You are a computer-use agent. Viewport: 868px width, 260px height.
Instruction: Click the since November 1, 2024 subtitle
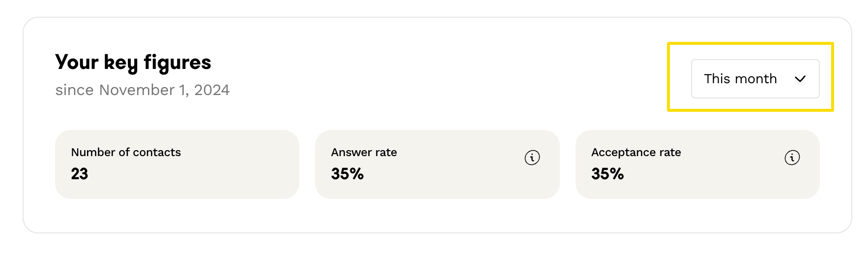point(142,90)
